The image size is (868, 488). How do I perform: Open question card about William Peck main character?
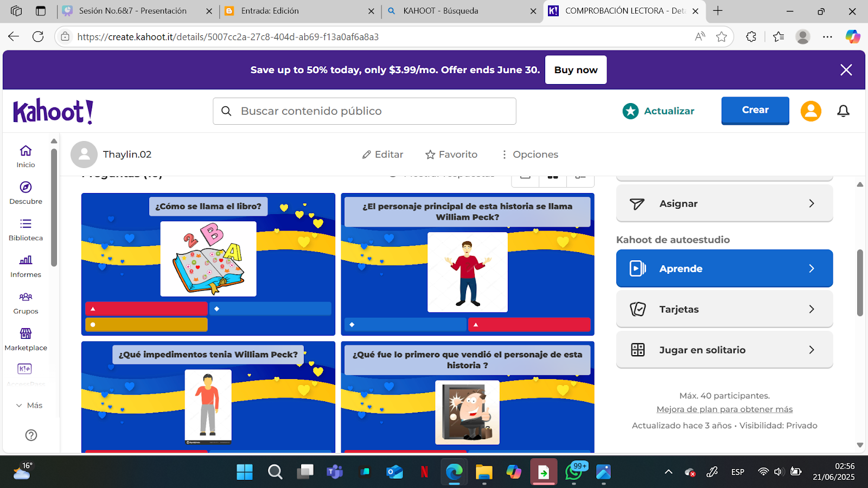[468, 264]
